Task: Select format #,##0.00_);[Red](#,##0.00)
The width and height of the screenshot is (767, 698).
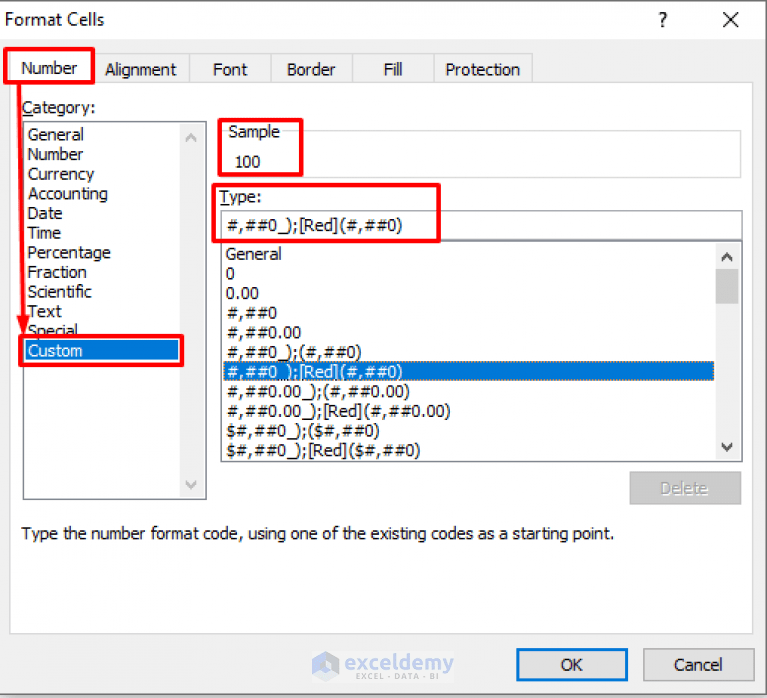Action: (469, 411)
